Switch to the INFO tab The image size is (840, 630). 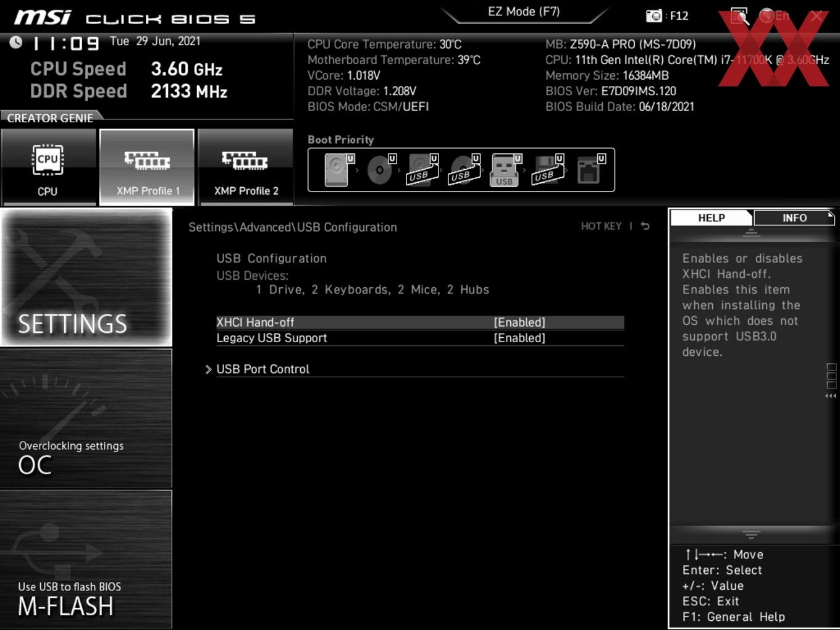click(794, 217)
